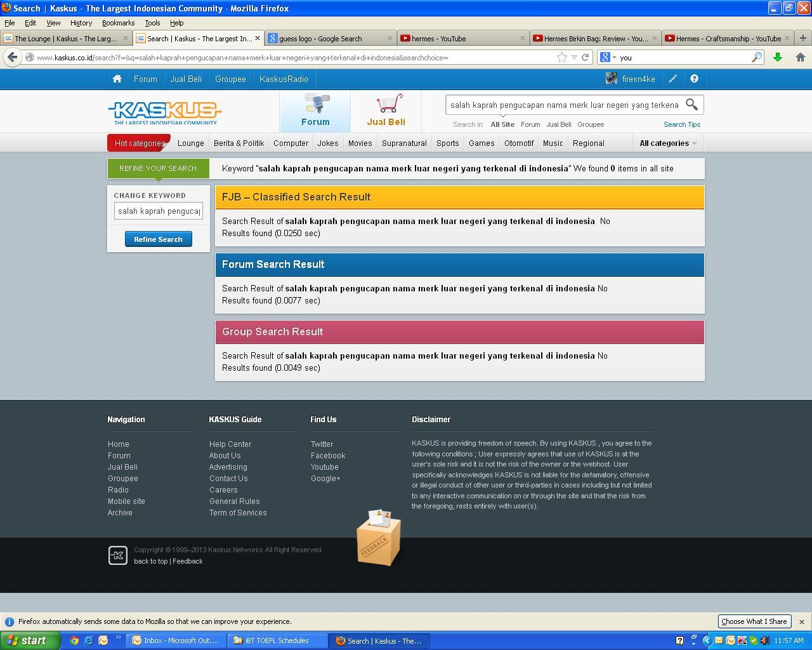Click the orange Feedback box icon
The height and width of the screenshot is (650, 812).
379,537
